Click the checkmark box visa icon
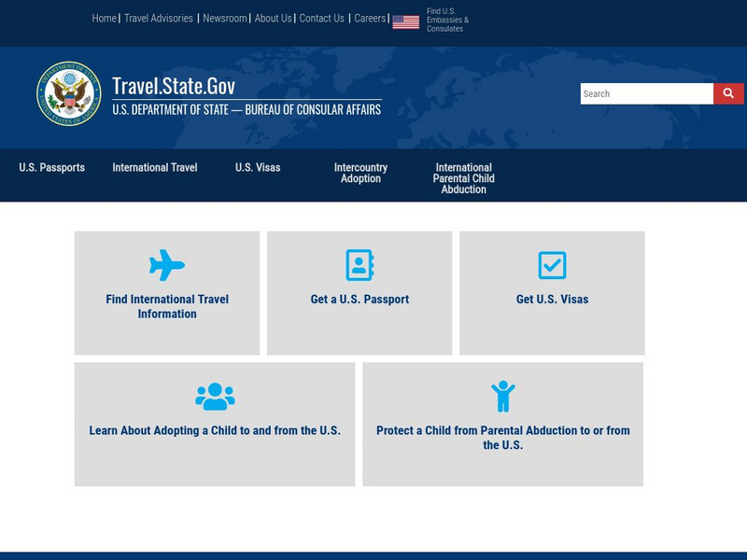 tap(552, 265)
